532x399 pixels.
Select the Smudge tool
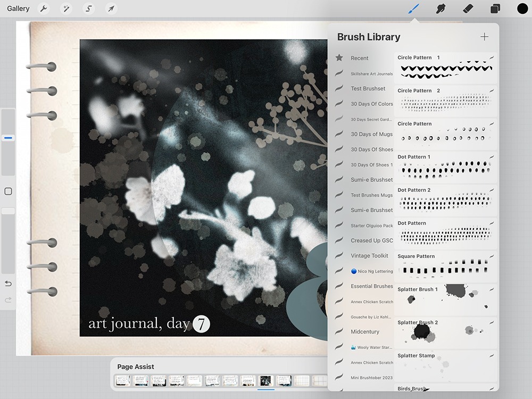coord(440,9)
